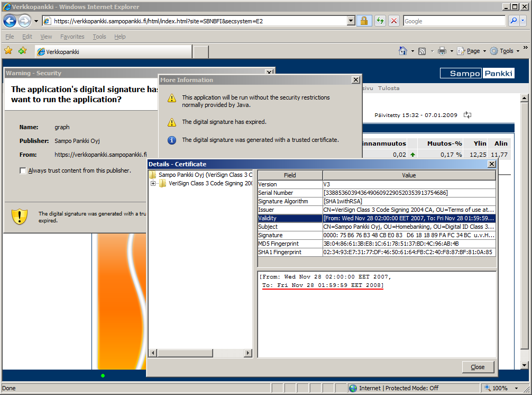Open the recent pages dropdown arrow
Viewport: 532px width, 395px height.
(x=36, y=21)
